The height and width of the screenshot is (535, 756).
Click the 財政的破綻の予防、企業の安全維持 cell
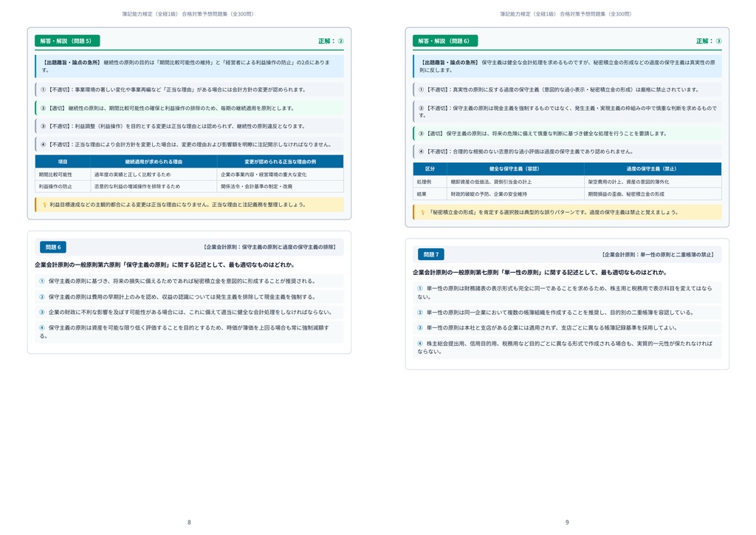[x=515, y=194]
